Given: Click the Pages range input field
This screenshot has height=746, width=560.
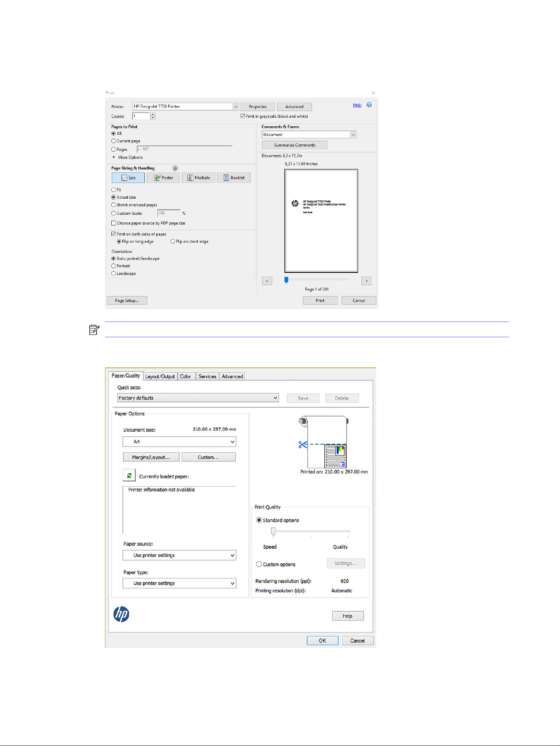Looking at the screenshot, I should pos(185,149).
